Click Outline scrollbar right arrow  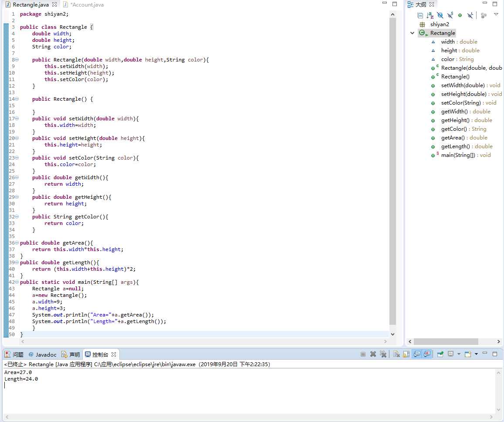(x=498, y=341)
